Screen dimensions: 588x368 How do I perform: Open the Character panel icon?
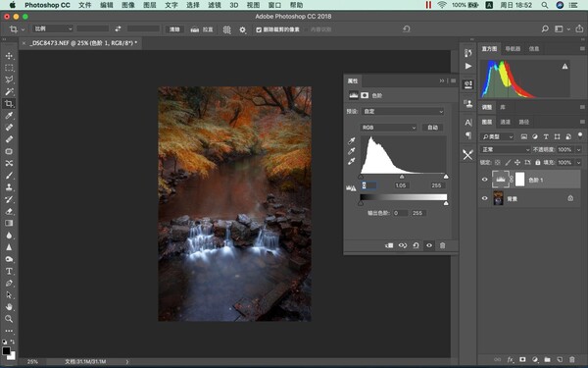pos(468,123)
